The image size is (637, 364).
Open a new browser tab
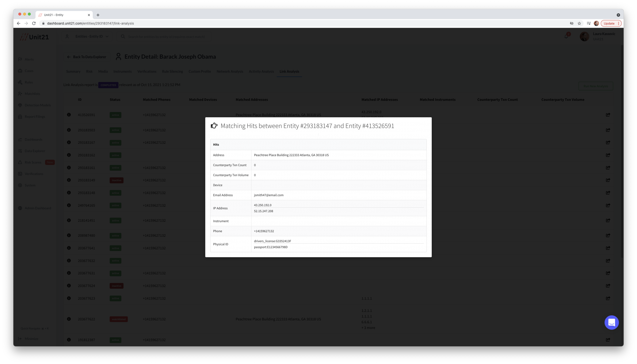[98, 15]
